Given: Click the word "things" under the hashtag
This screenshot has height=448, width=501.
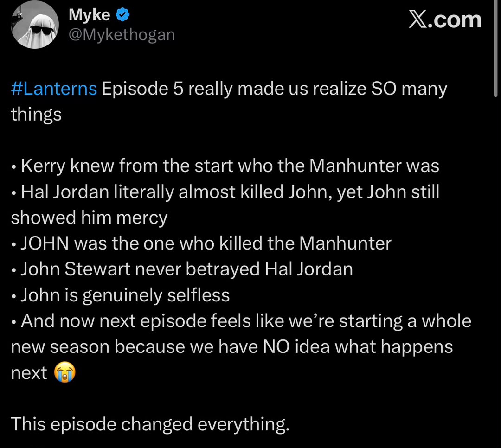Looking at the screenshot, I should click(x=36, y=115).
